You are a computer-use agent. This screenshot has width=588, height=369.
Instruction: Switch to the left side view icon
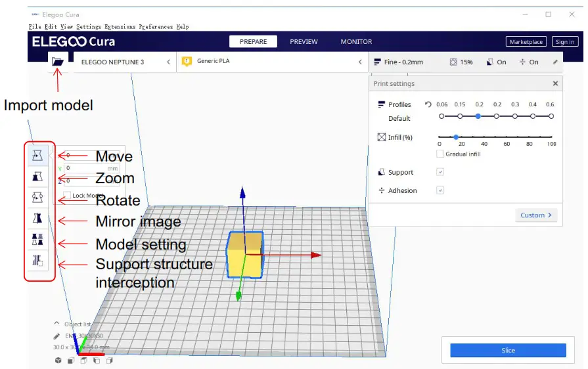pyautogui.click(x=97, y=360)
